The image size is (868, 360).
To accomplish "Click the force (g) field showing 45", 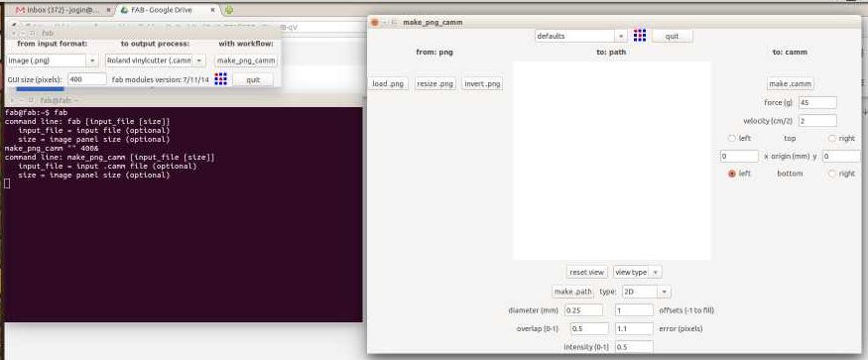I will [817, 102].
